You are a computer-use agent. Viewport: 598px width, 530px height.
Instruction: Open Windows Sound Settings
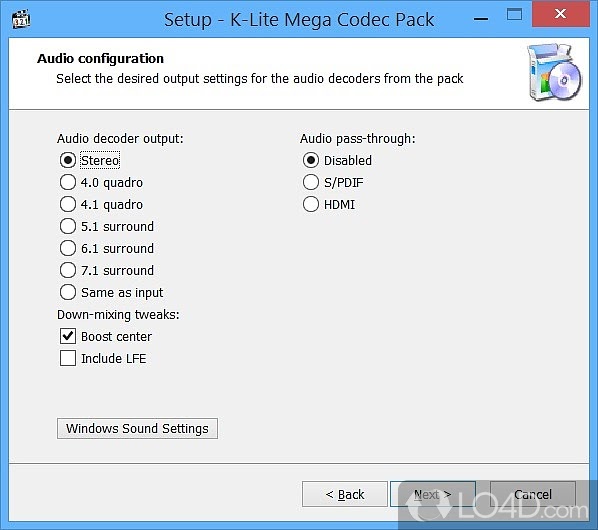point(137,429)
